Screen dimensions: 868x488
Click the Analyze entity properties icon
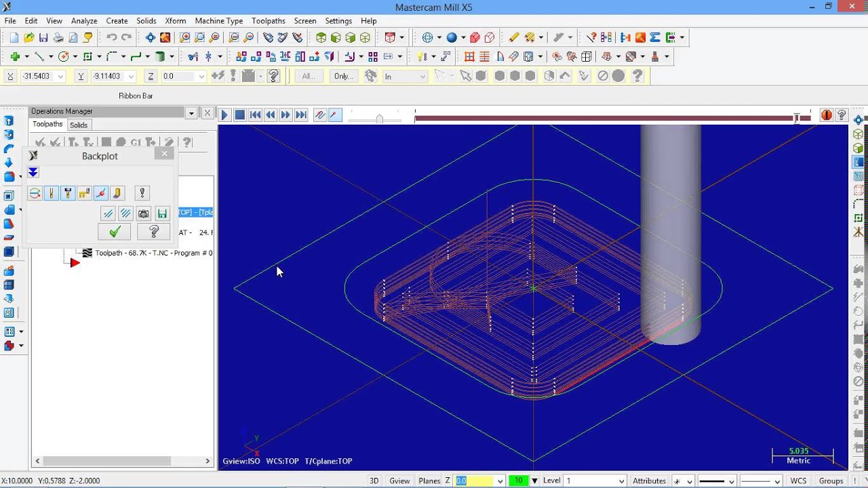592,38
